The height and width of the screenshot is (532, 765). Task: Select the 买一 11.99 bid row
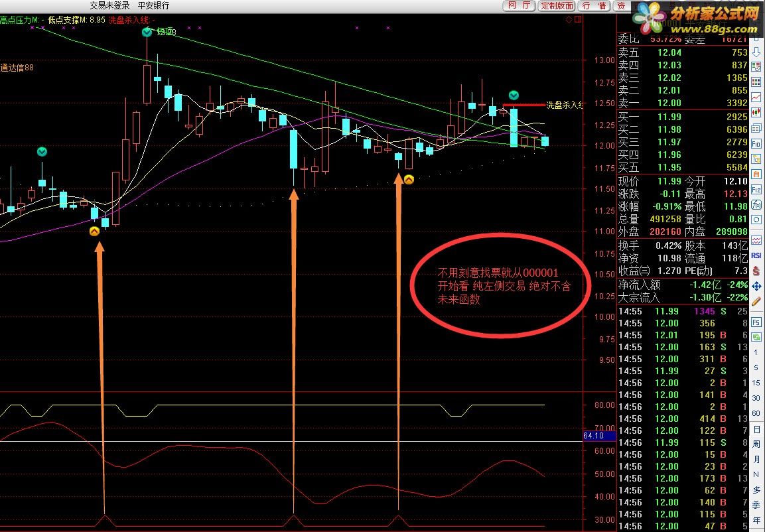pos(683,117)
